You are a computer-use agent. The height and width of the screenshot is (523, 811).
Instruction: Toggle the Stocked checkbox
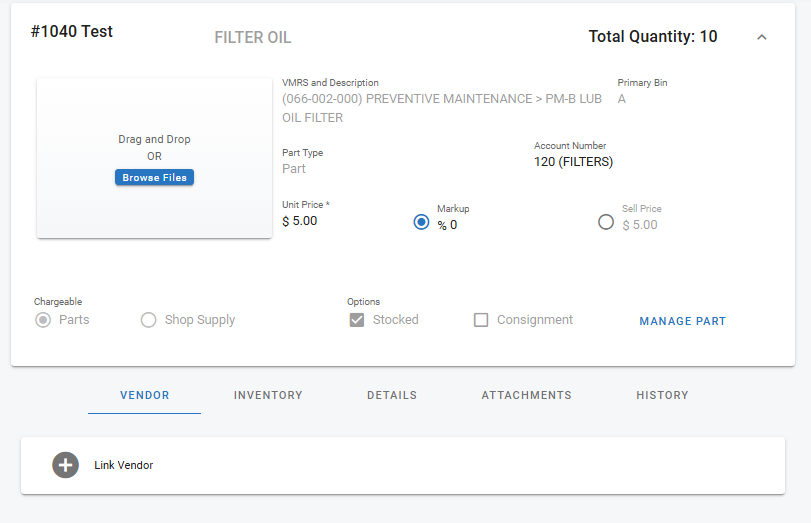(357, 320)
